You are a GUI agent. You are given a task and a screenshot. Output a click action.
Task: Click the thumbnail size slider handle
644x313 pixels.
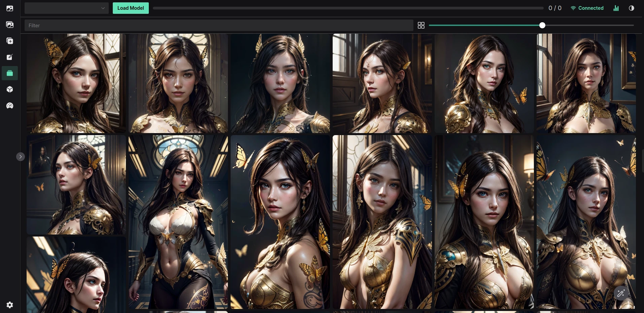coord(542,25)
